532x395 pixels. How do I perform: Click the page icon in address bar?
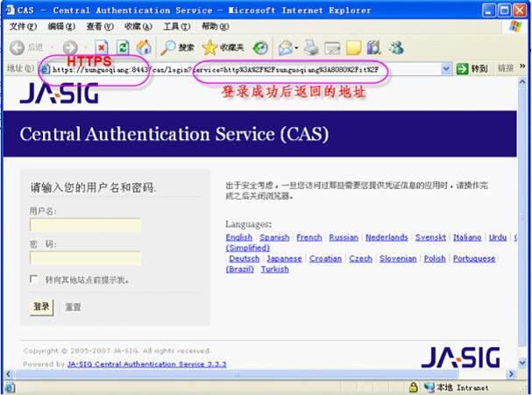point(45,69)
